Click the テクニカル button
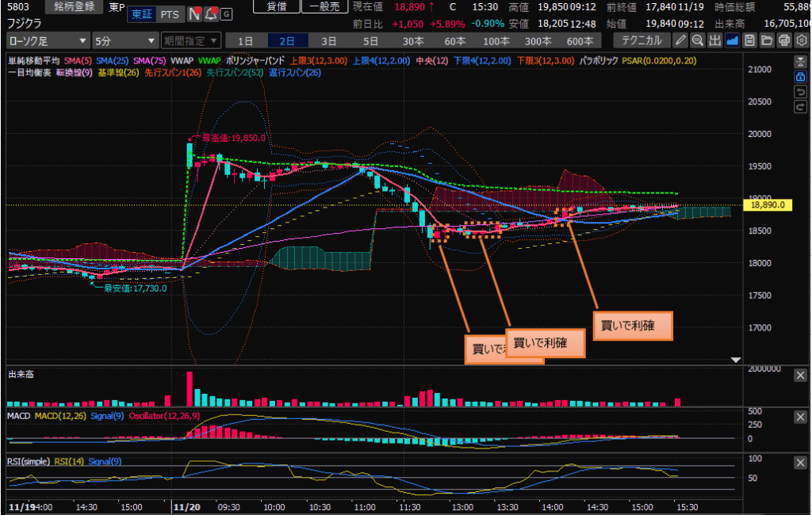Screen dimensions: 812x515 (x=641, y=40)
